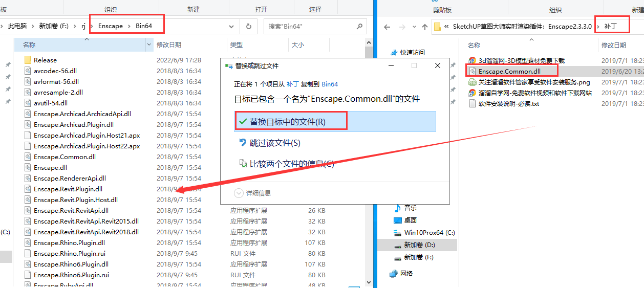Open the 名称 column filter dropdown arrow
Image resolution: width=644 pixels, height=288 pixels.
[149, 45]
